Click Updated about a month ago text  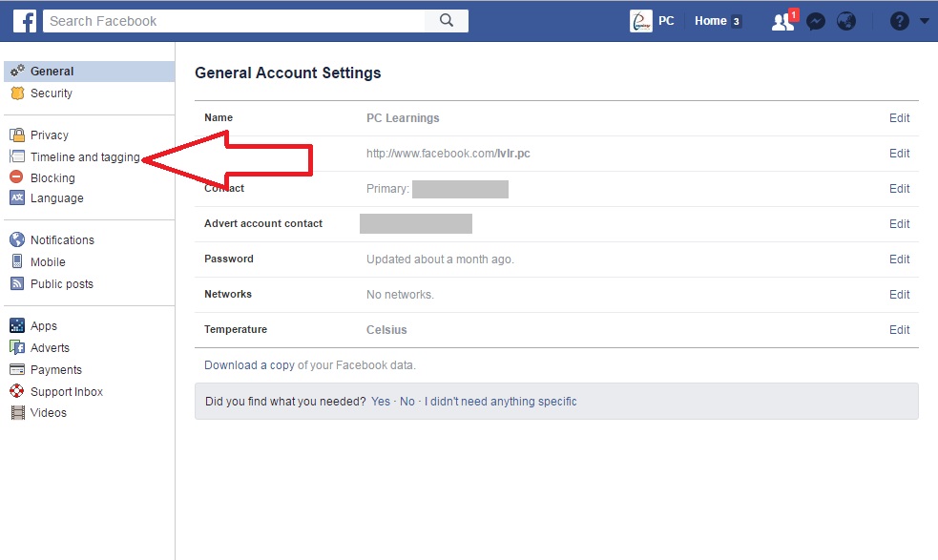pos(440,259)
